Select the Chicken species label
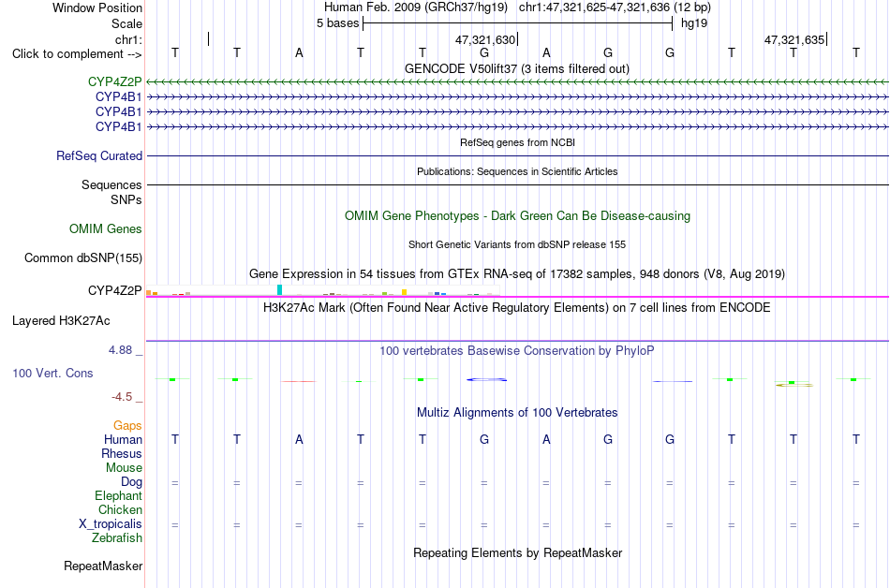The height and width of the screenshot is (588, 890). pyautogui.click(x=120, y=509)
